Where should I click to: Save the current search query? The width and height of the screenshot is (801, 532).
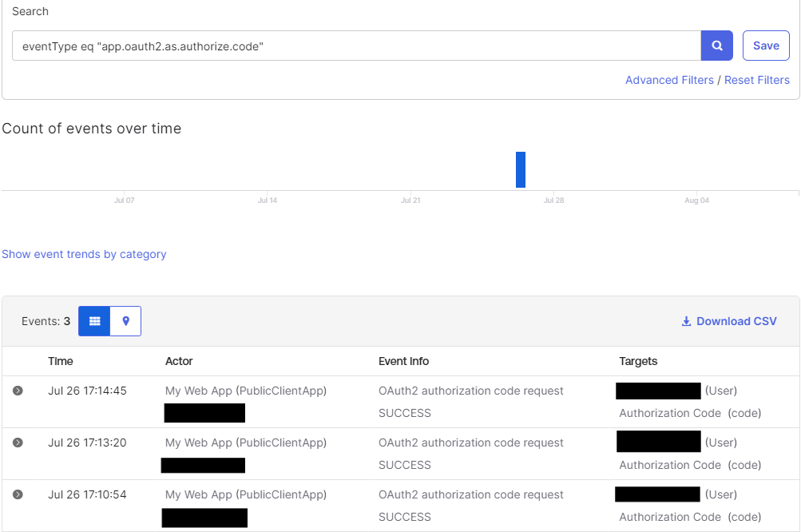point(765,46)
